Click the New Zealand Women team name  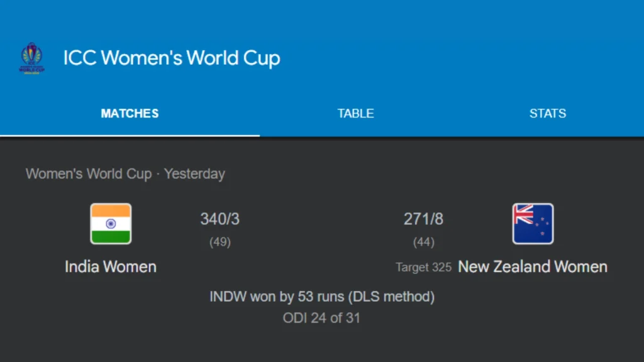point(532,266)
